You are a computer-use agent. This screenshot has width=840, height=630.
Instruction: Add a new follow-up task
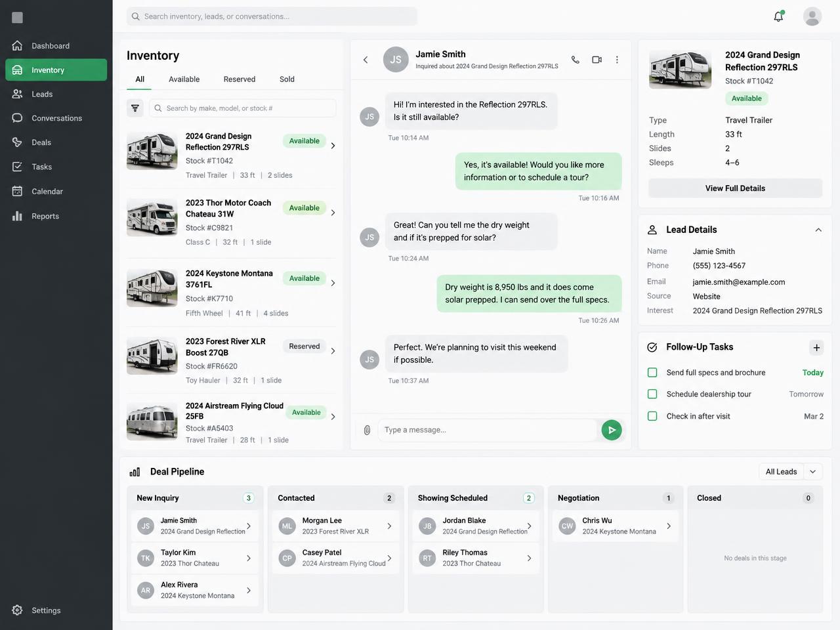tap(816, 348)
